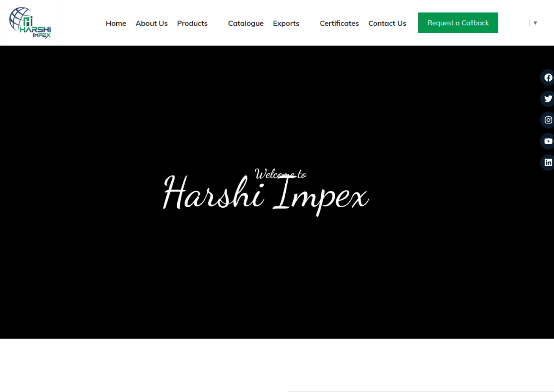Open the Catalogue menu item
Viewport: 554px width, 392px height.
(246, 23)
